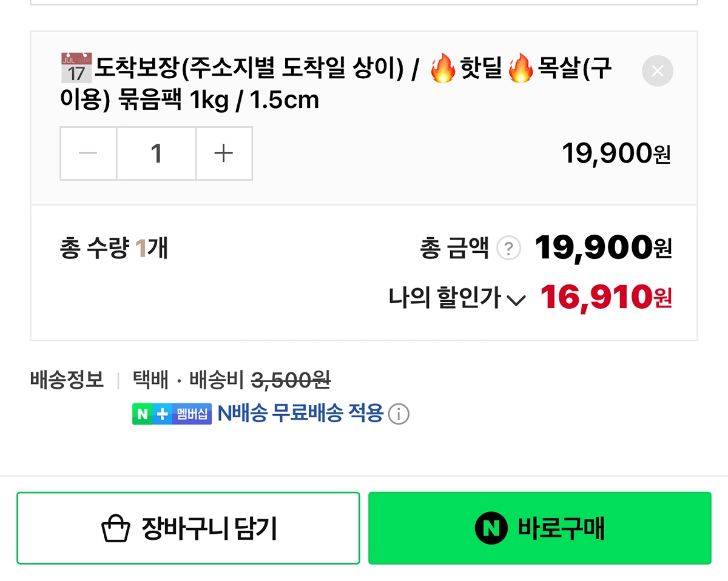Viewport: 728px width, 581px height.
Task: Select the 목살 묶음팩 option title text
Action: [337, 85]
